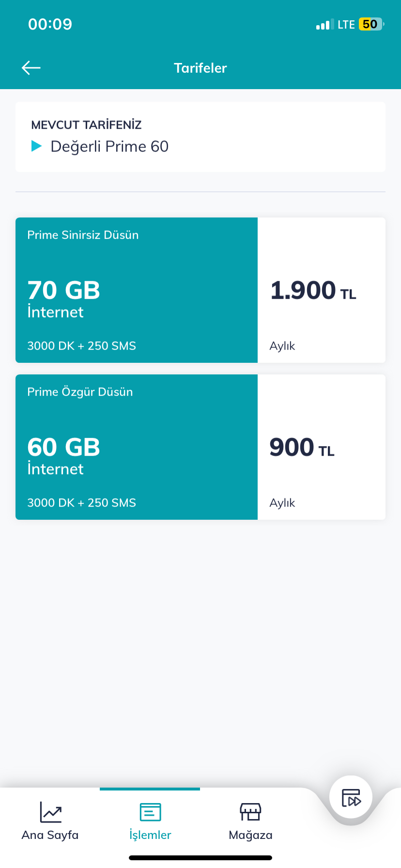Tap the floating video playlist icon
Image resolution: width=401 pixels, height=868 pixels.
[x=351, y=797]
